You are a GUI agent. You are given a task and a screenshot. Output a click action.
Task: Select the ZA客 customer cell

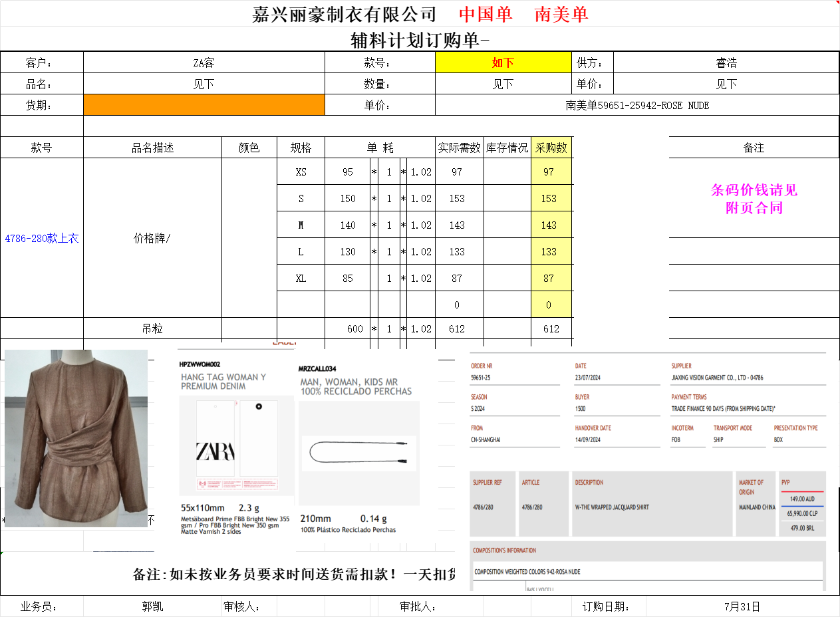coord(204,63)
